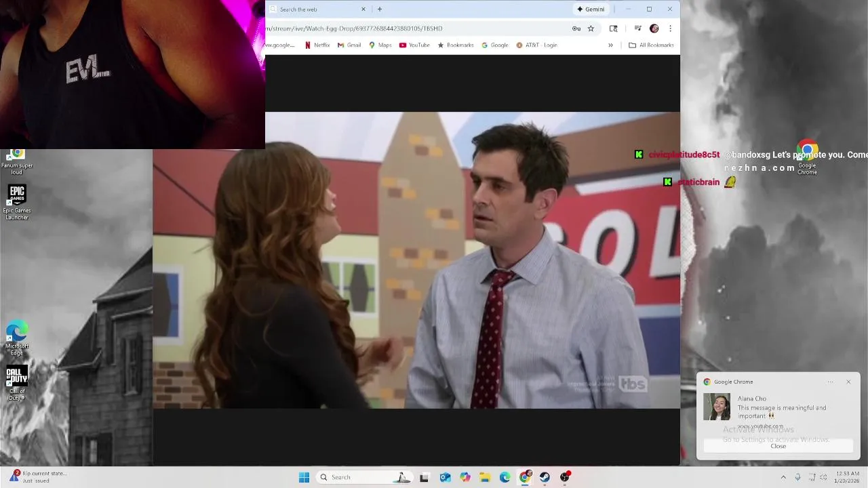Dismiss Chrome notification with the X
868x488 pixels.
tap(848, 382)
